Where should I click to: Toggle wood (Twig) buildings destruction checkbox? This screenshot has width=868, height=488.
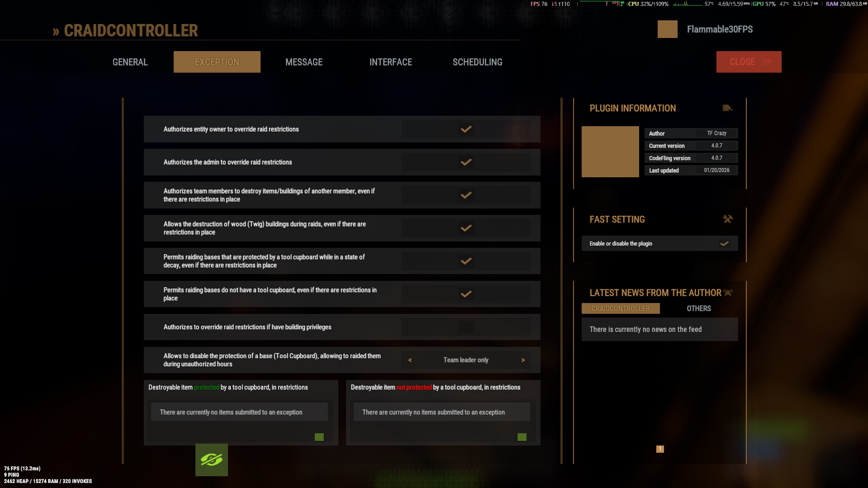(466, 228)
